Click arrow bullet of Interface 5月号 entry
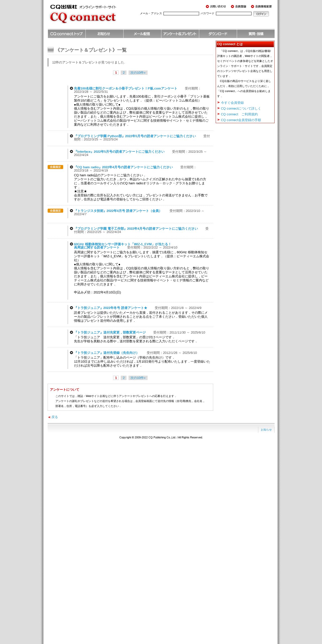Screen dimensions: 322x644 pyautogui.click(x=71, y=151)
